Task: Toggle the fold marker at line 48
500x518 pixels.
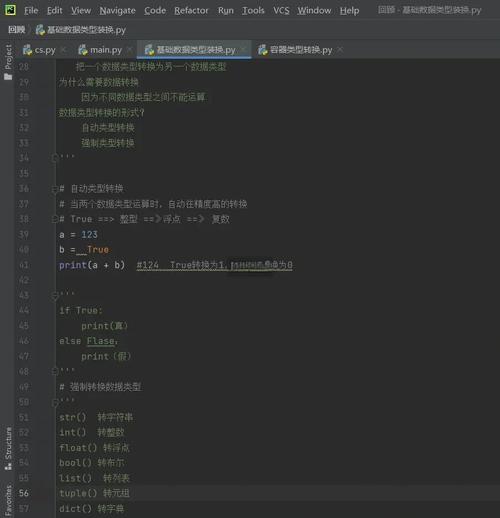Action: pos(55,372)
